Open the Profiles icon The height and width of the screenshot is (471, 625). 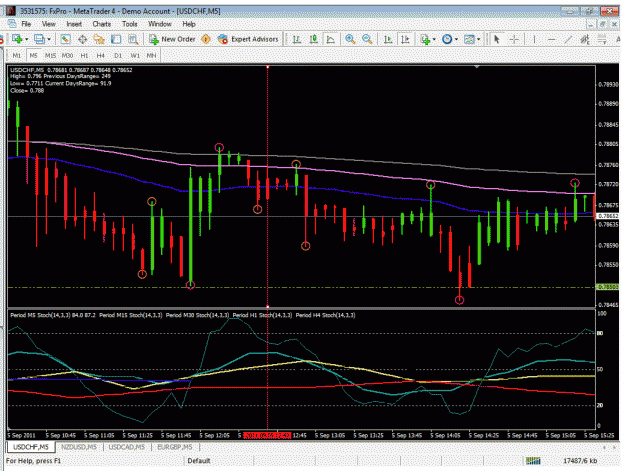pos(39,39)
